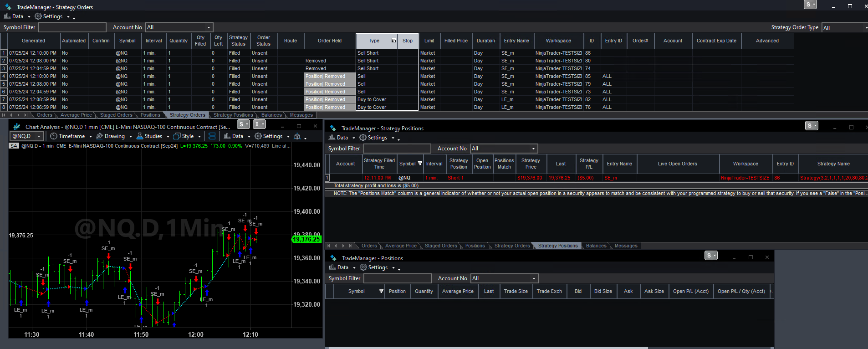Click '07/25/24 12:06:59 PM' in row 8
This screenshot has height=349, width=868.
tap(33, 107)
